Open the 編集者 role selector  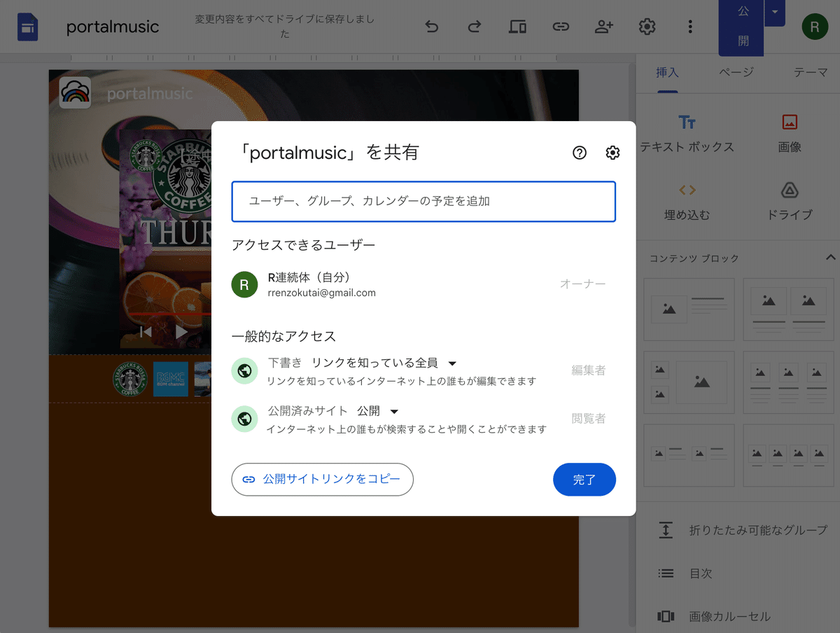click(588, 370)
